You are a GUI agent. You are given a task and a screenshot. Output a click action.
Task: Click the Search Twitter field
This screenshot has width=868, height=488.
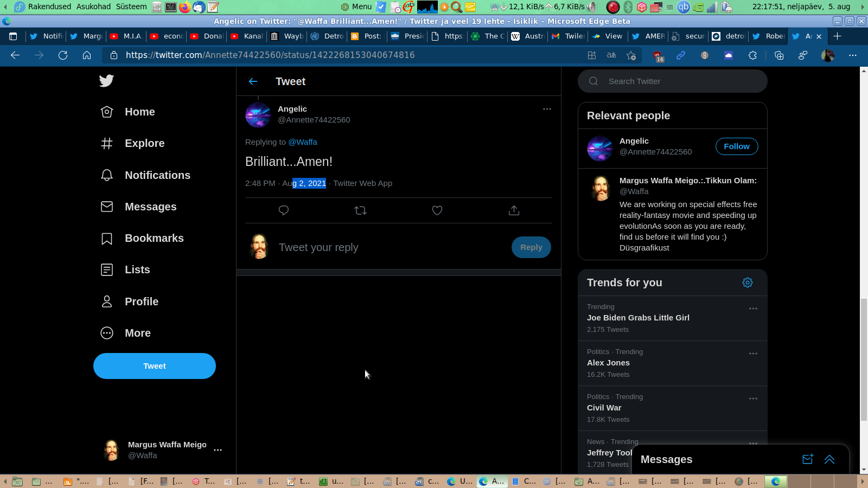[x=673, y=81]
